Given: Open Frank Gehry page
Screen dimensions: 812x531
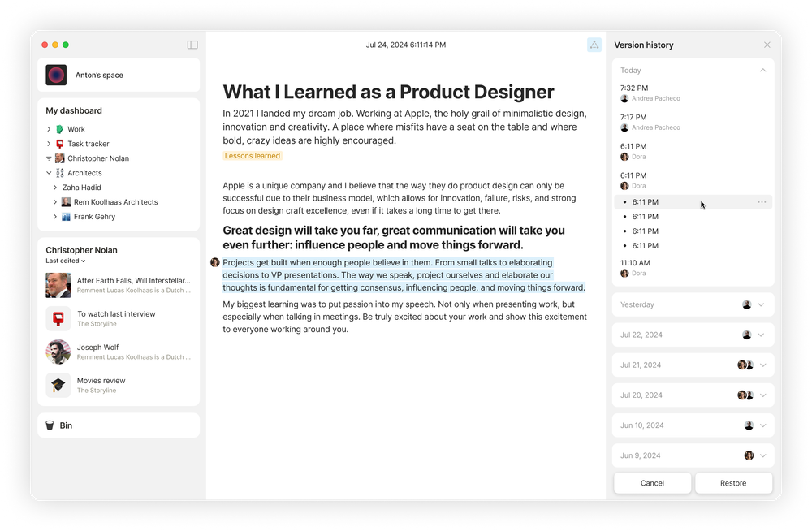Looking at the screenshot, I should click(94, 217).
